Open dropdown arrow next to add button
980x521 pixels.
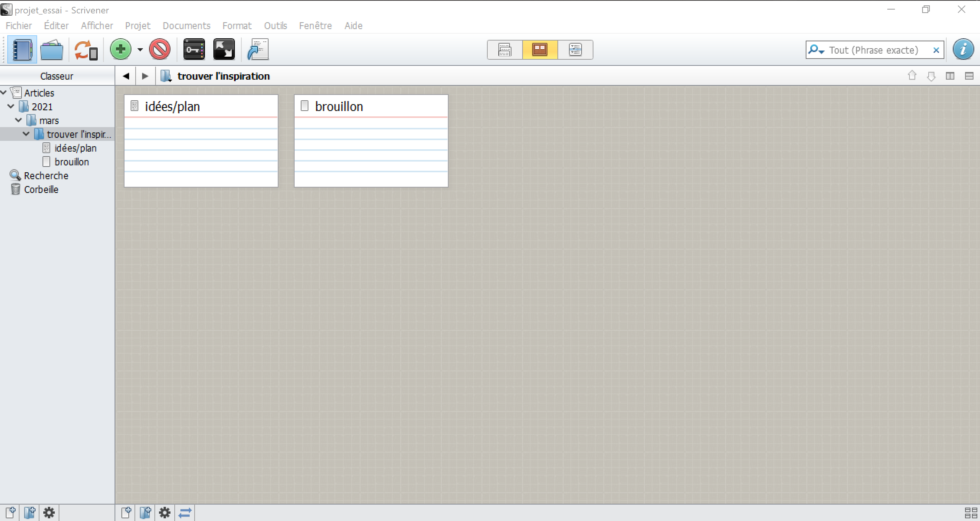point(140,50)
